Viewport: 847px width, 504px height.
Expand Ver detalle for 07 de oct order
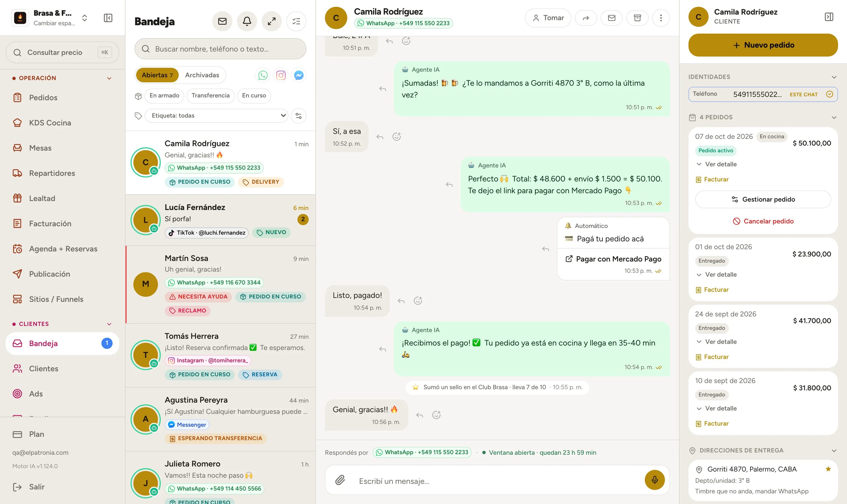[x=716, y=164]
